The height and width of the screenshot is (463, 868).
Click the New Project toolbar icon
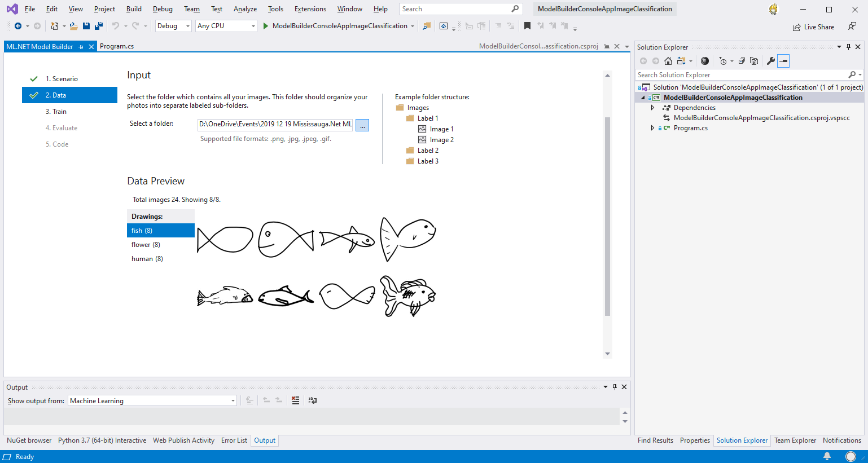pyautogui.click(x=54, y=26)
